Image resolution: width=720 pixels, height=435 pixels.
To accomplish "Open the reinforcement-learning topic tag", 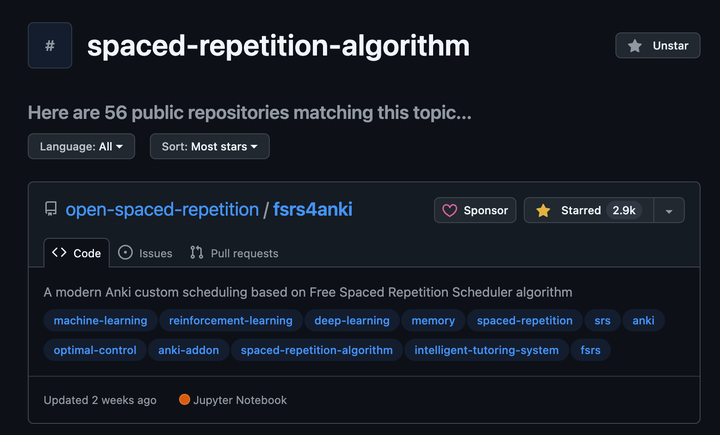I will (231, 321).
